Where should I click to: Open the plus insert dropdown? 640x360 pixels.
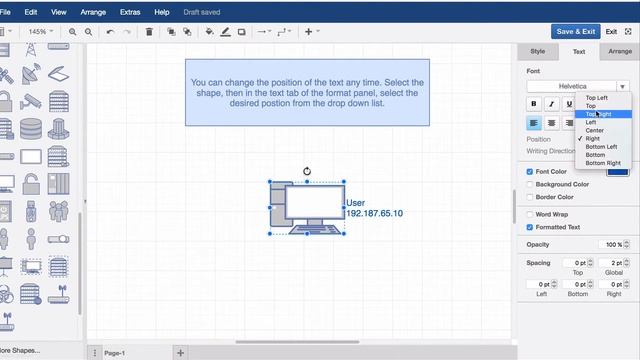point(312,31)
